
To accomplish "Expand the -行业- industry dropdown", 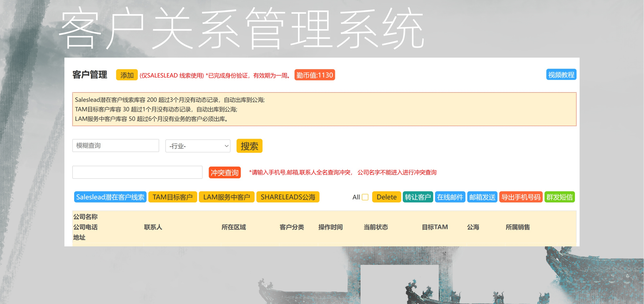I will (197, 146).
